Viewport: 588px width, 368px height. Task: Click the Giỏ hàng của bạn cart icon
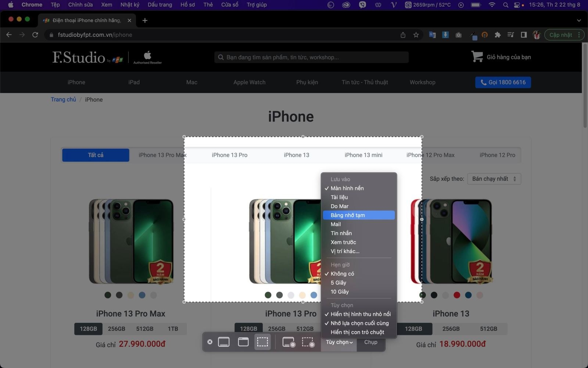pos(477,56)
